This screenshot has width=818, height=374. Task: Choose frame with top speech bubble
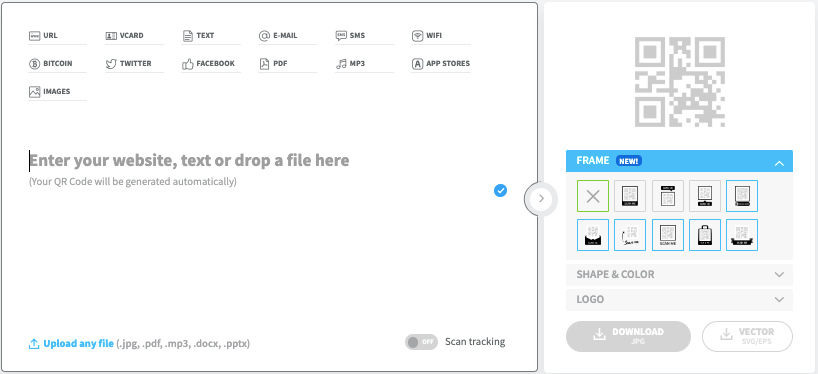[x=668, y=196]
